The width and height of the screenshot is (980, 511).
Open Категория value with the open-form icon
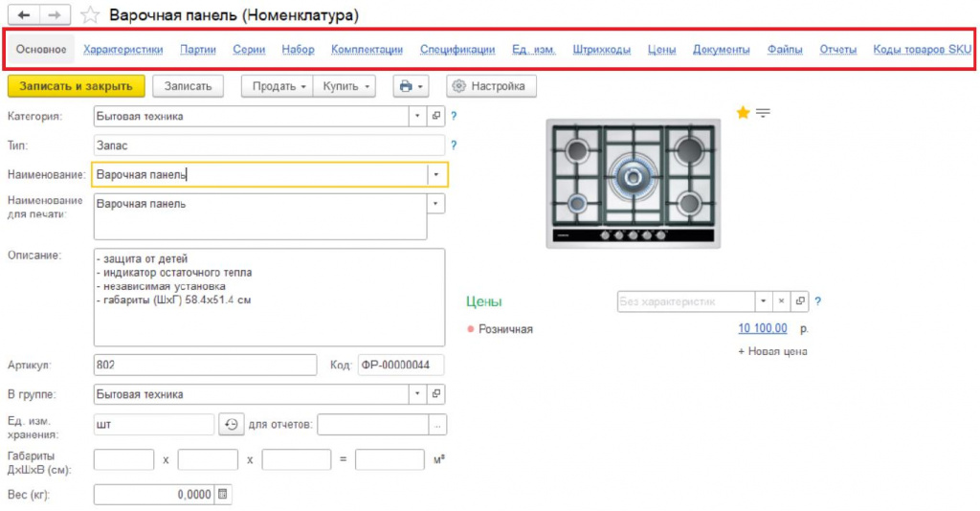click(x=436, y=116)
